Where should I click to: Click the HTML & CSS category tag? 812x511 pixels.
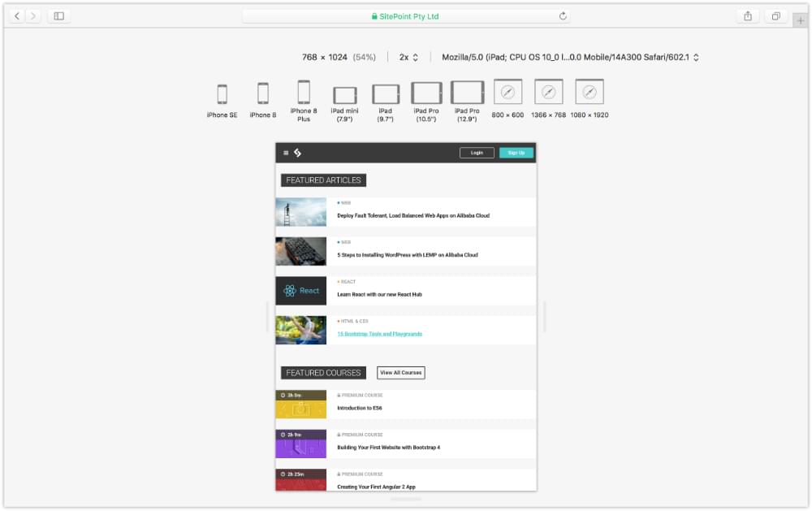[x=352, y=322]
